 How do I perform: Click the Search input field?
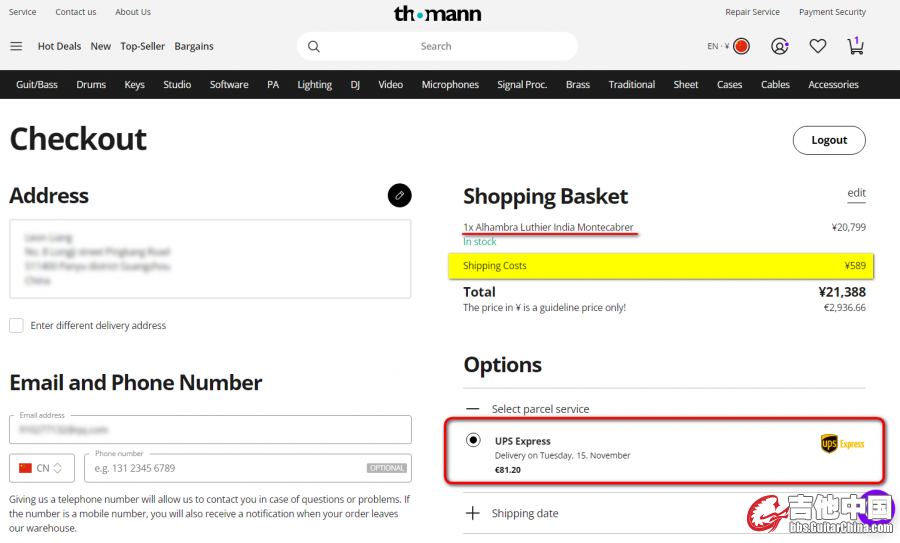[x=436, y=46]
